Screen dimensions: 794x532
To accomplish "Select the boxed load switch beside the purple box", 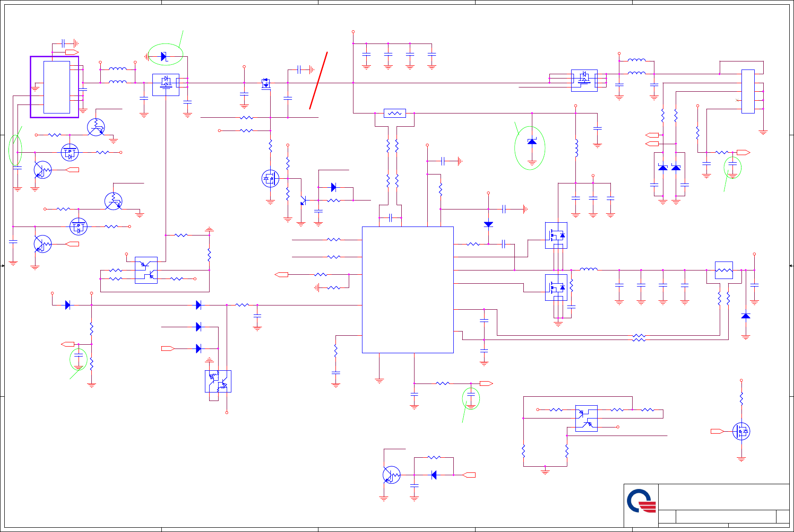I will click(166, 85).
